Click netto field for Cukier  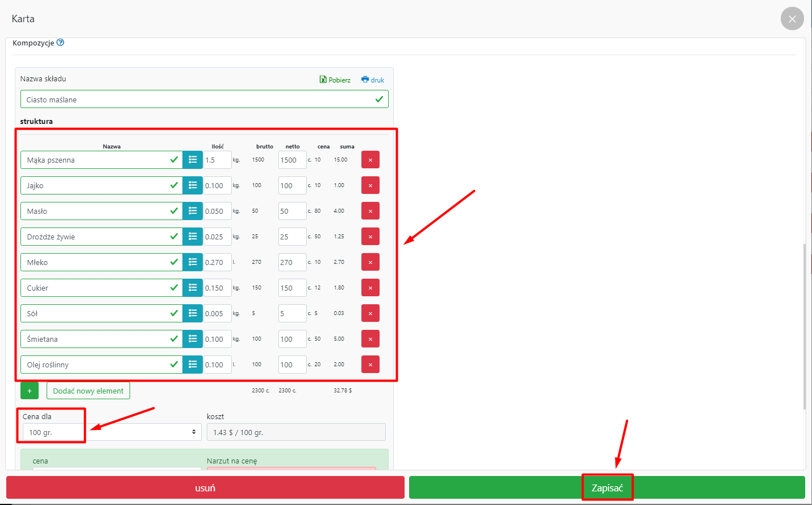click(292, 288)
